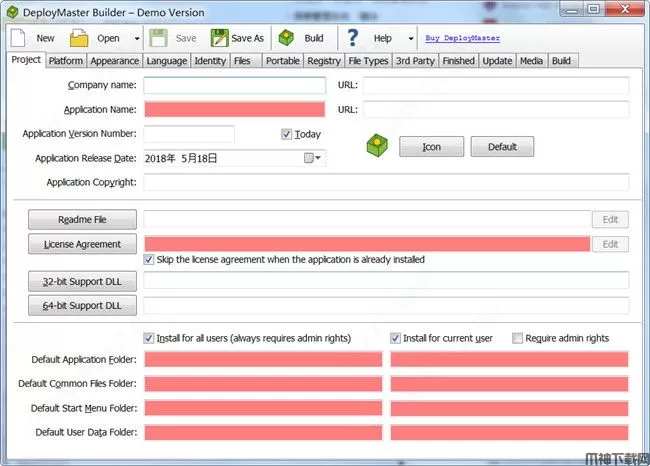650x466 pixels.
Task: Switch to the File Types tab
Action: [x=368, y=61]
